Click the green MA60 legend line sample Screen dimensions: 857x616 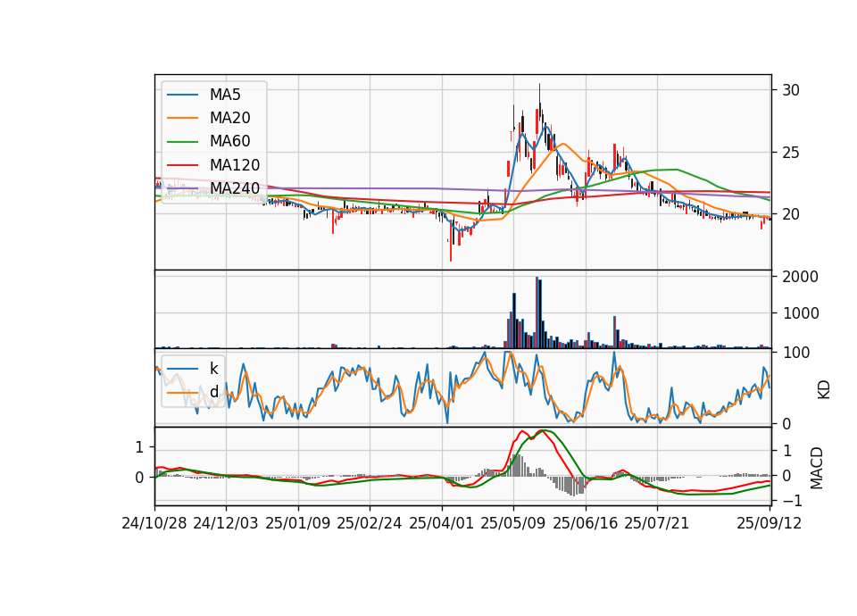[182, 142]
